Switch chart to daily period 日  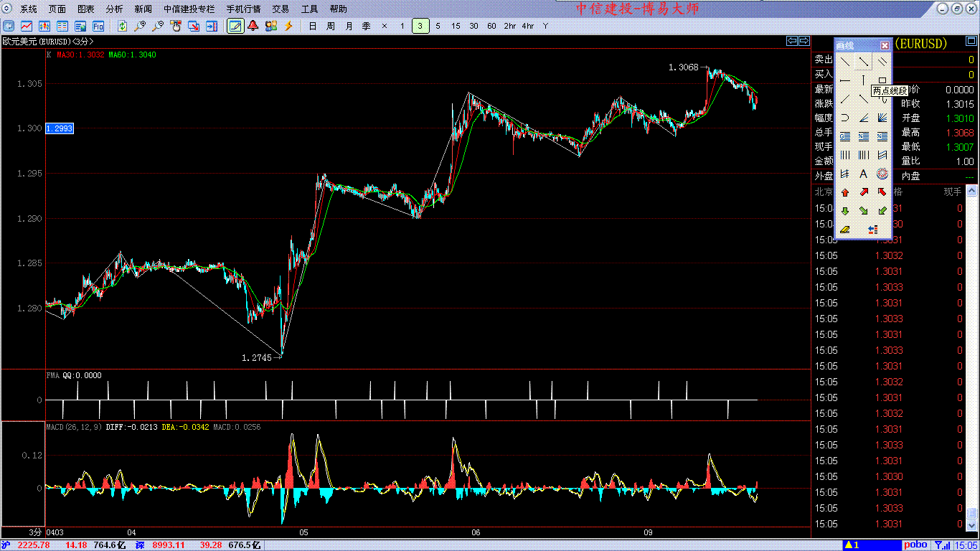pyautogui.click(x=313, y=26)
